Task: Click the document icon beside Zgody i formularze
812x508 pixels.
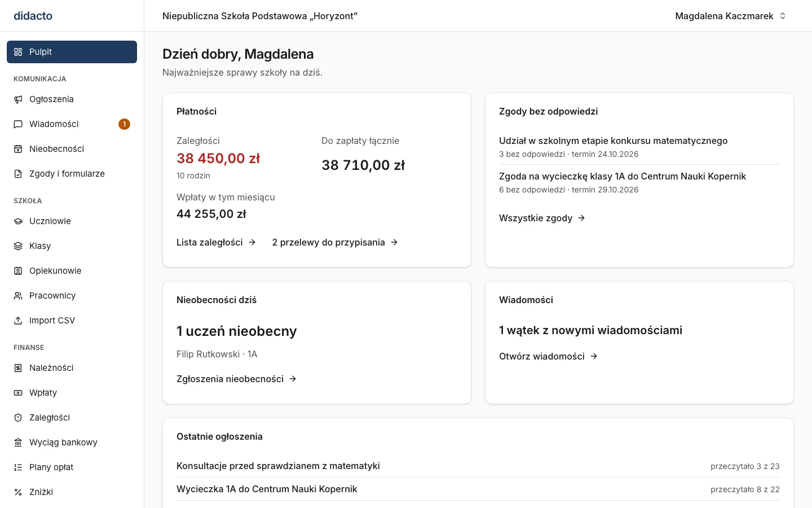Action: (18, 174)
